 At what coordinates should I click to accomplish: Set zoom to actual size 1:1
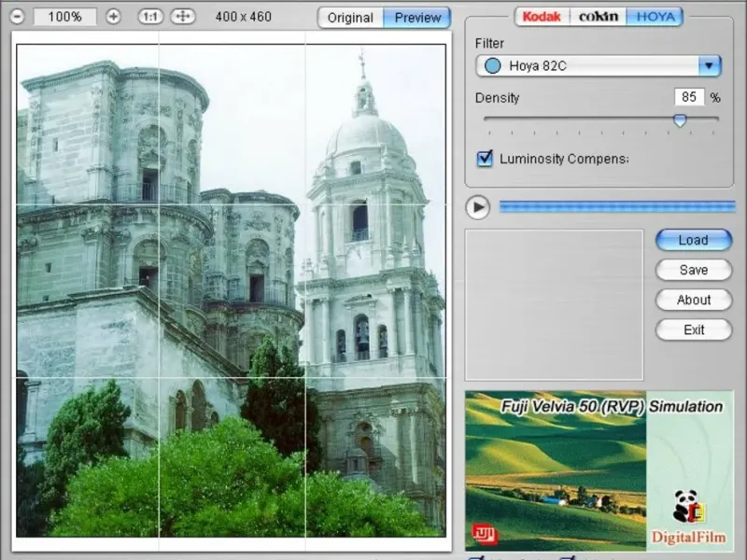coord(149,17)
